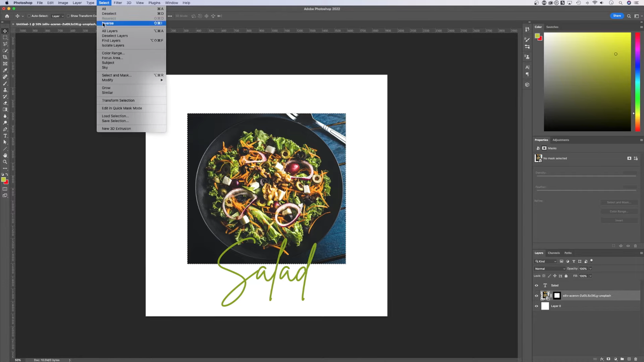Add layer style fx icon
Image resolution: width=644 pixels, height=362 pixels.
tap(602, 359)
